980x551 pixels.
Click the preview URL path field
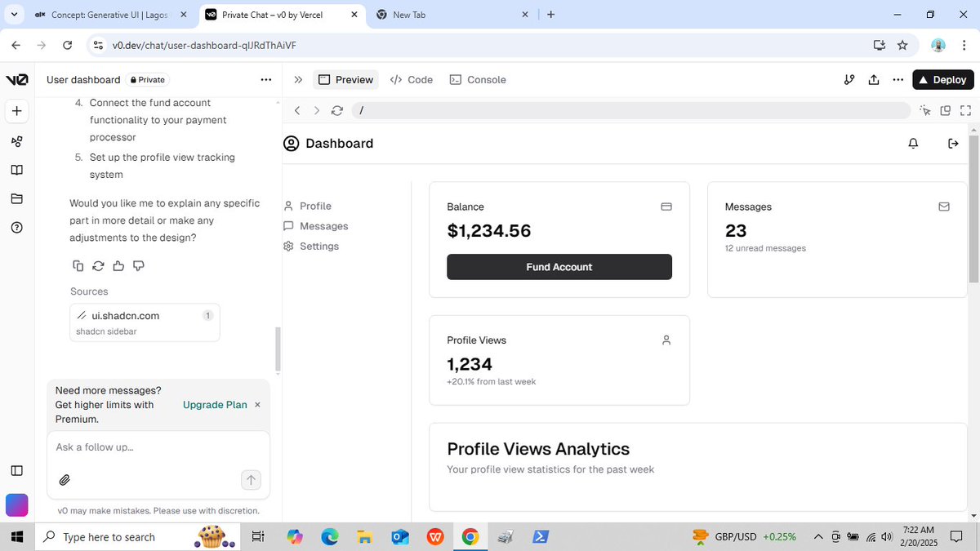[631, 110]
